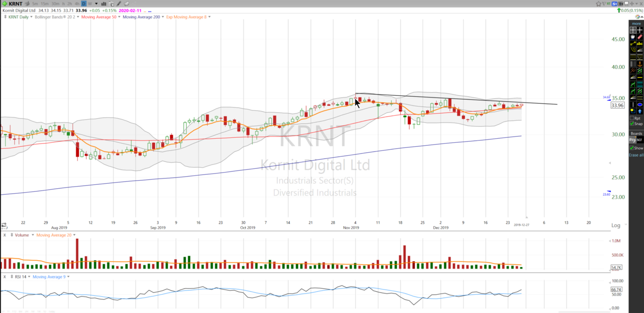Screen dimensions: 644x313
Task: Click the green plus add-symbol icon
Action: coord(5,4)
